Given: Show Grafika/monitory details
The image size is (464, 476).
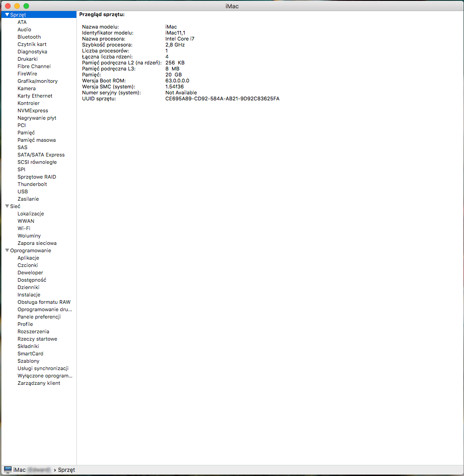Looking at the screenshot, I should pos(38,81).
